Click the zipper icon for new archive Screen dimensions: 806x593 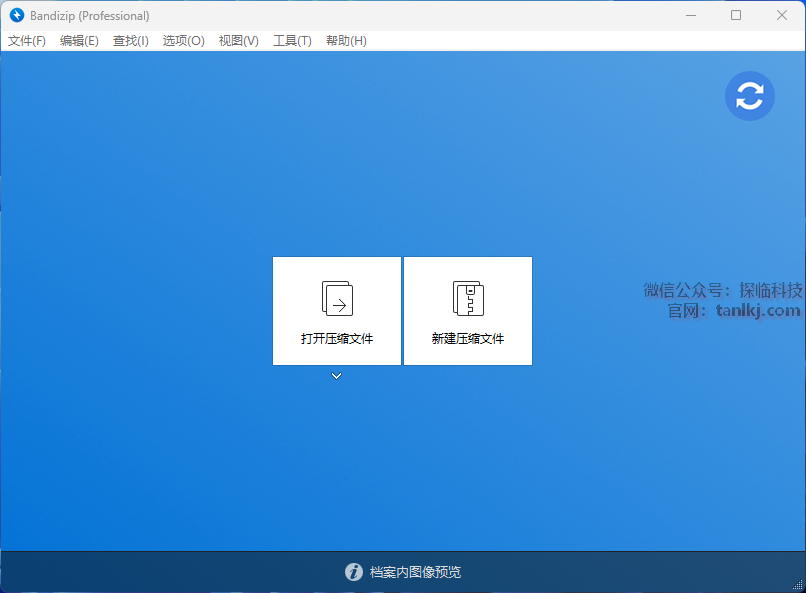click(468, 298)
